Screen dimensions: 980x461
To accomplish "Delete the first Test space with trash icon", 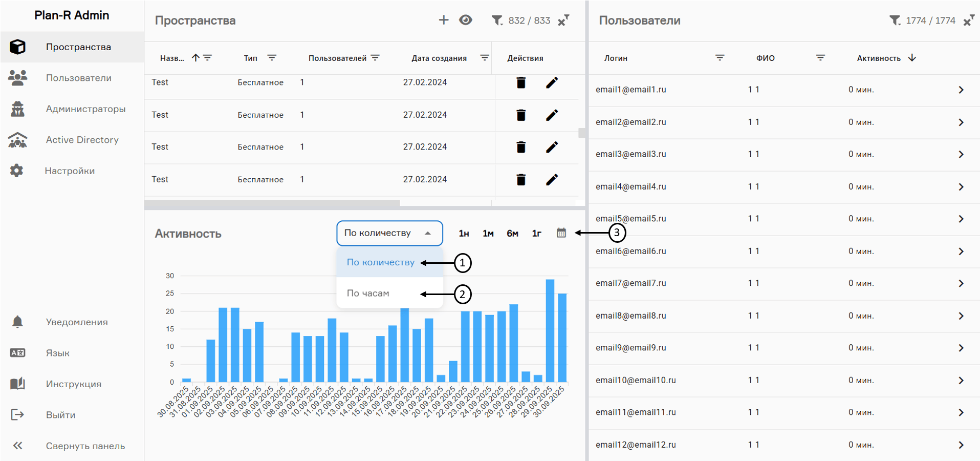I will 521,82.
